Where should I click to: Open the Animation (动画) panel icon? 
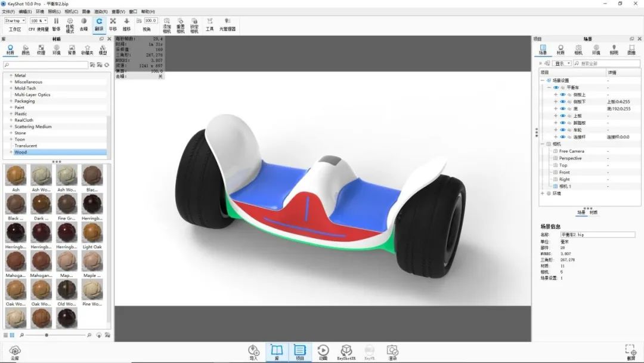coord(323,351)
